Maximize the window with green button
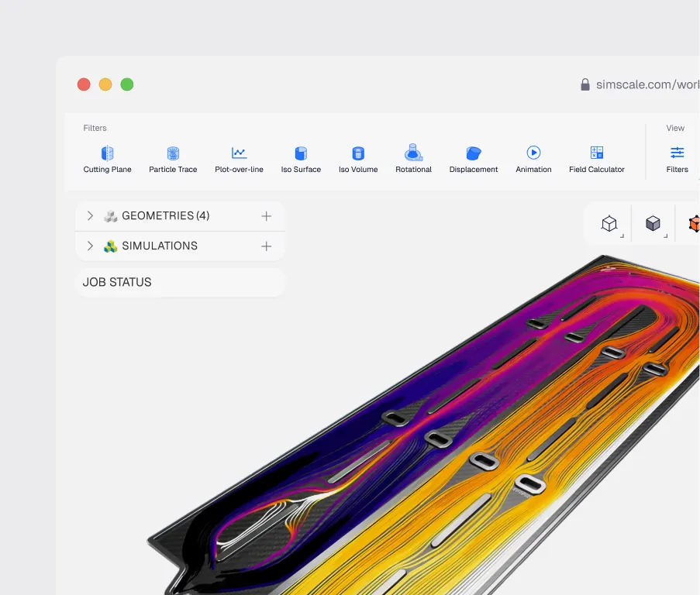The height and width of the screenshot is (595, 700). tap(127, 84)
